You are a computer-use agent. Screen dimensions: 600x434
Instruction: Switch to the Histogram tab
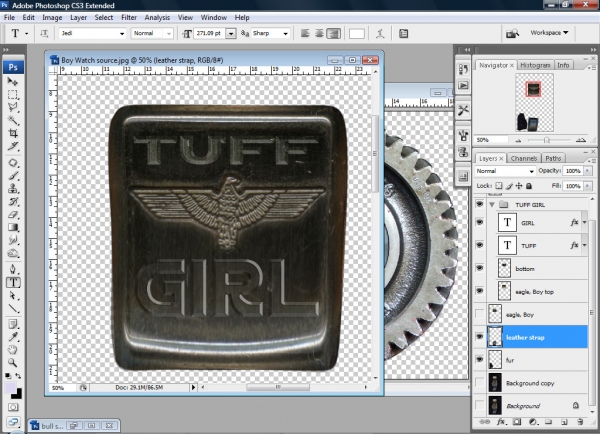535,65
